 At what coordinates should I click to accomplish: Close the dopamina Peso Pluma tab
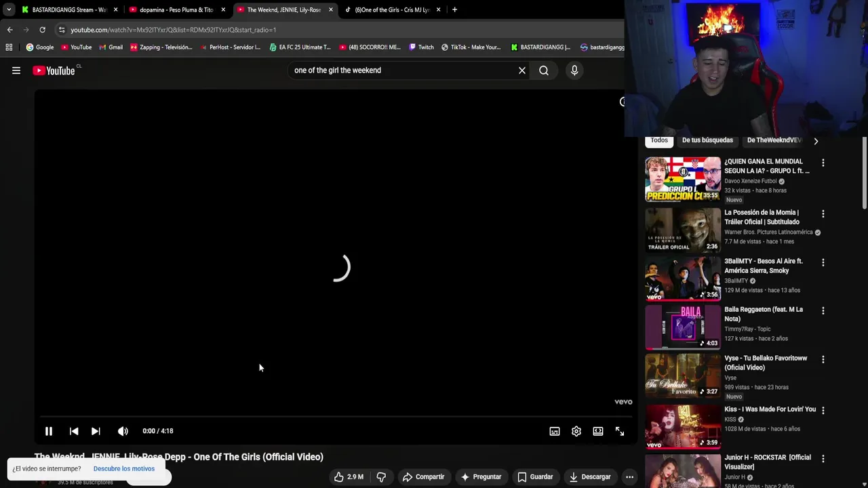223,9
